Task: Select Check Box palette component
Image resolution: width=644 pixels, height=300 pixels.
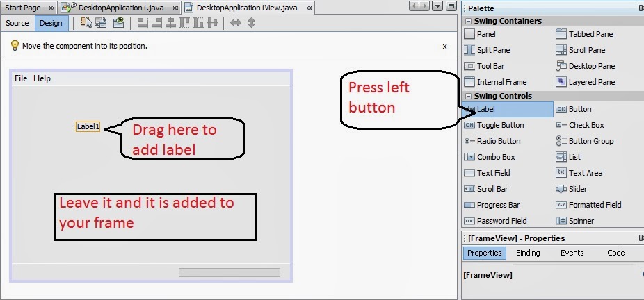Action: 580,125
